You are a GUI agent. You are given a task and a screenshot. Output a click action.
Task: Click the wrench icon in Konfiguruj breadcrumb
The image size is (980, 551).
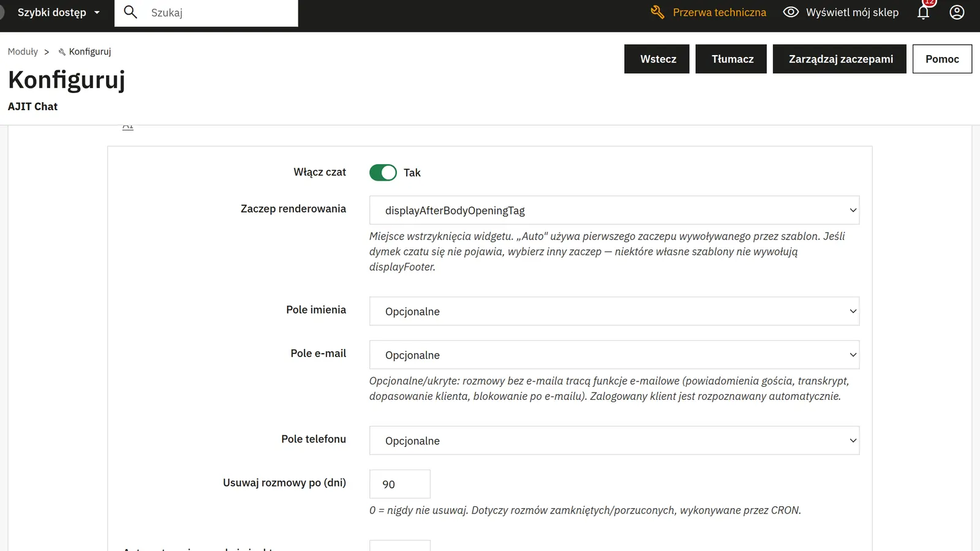62,52
